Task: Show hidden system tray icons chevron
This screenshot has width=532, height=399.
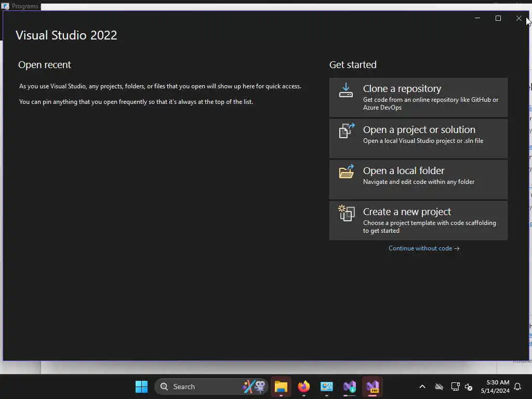Action: click(x=422, y=387)
